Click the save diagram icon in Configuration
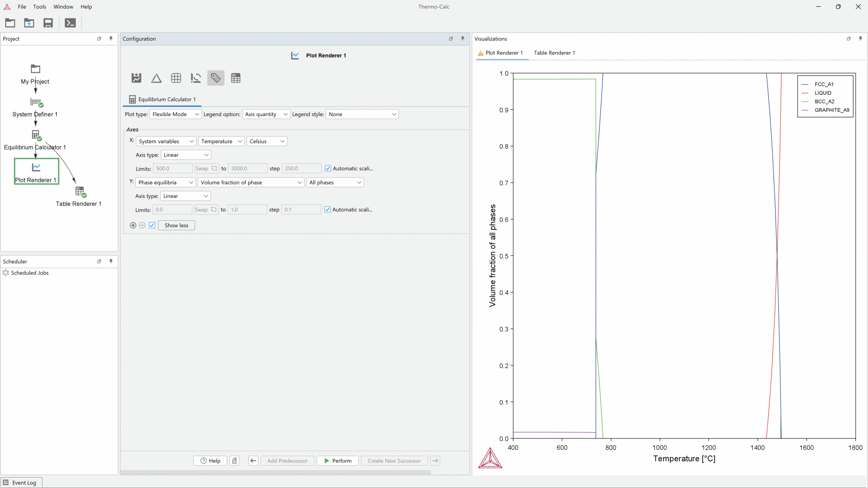Viewport: 868px width, 488px height. (x=136, y=78)
